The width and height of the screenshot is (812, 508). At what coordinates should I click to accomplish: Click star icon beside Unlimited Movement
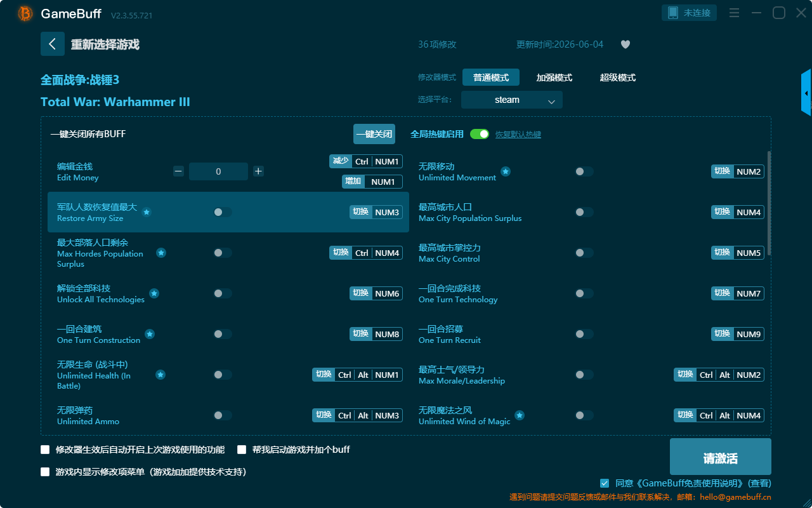click(506, 171)
